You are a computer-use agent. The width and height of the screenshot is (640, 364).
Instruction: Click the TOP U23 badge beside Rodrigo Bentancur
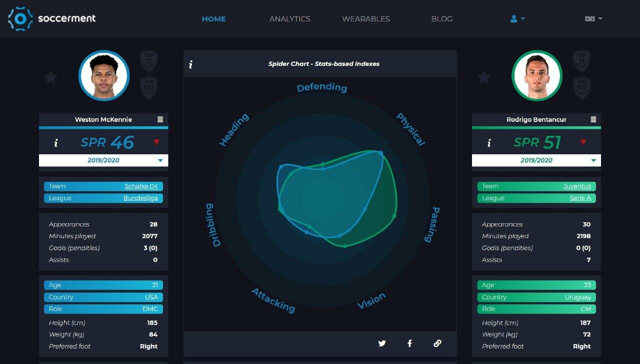(581, 88)
